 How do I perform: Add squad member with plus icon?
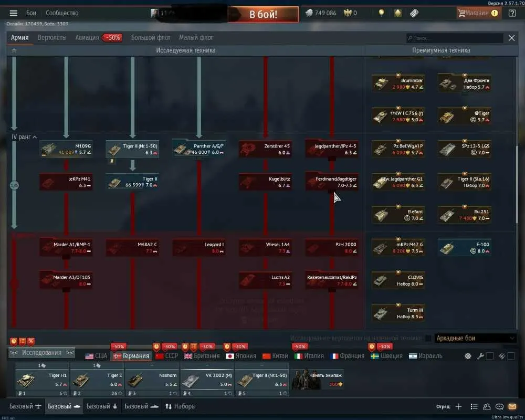pos(459,406)
